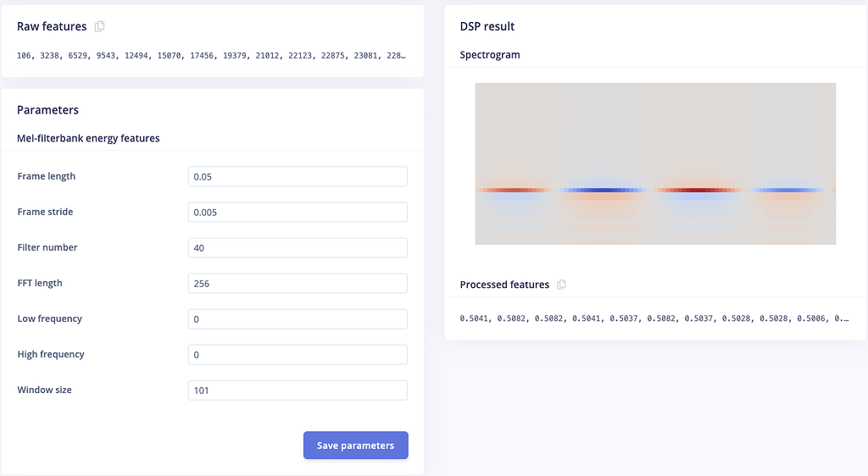This screenshot has width=868, height=476.
Task: Click the Window size label
Action: pos(44,390)
